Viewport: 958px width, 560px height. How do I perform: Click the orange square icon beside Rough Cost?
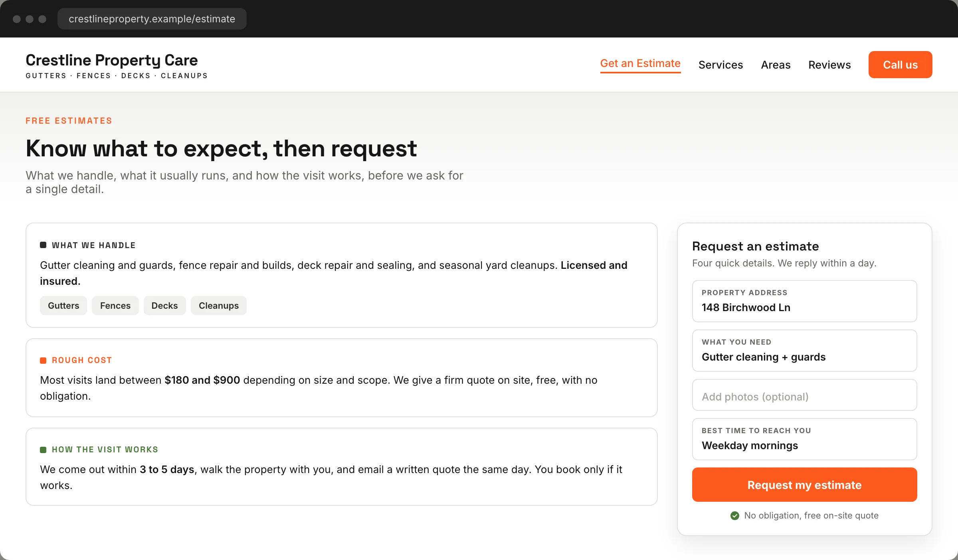pyautogui.click(x=43, y=360)
